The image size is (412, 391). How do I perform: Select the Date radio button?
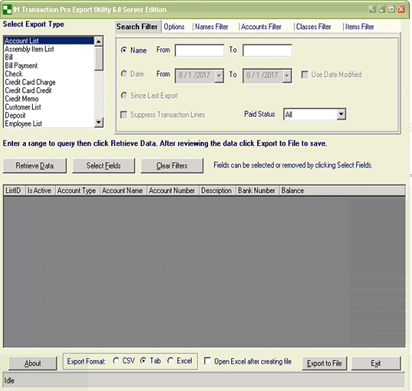coord(124,74)
